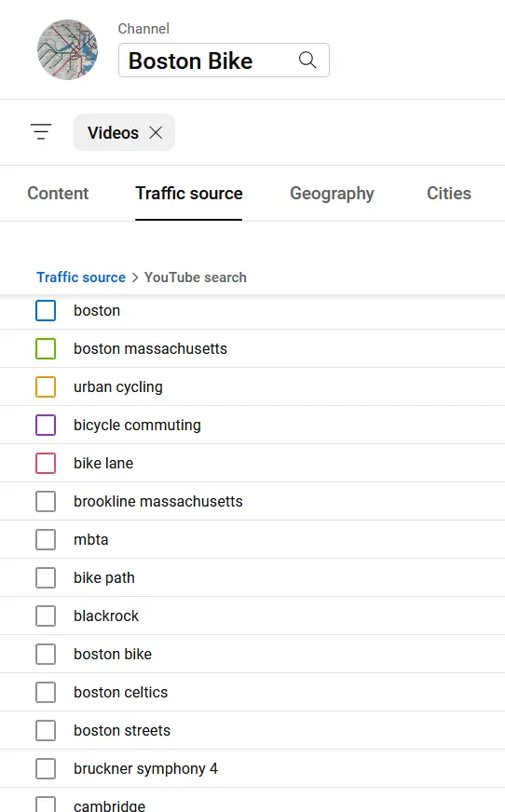Image resolution: width=505 pixels, height=812 pixels.
Task: Click the Boston Bike channel avatar
Action: (67, 49)
